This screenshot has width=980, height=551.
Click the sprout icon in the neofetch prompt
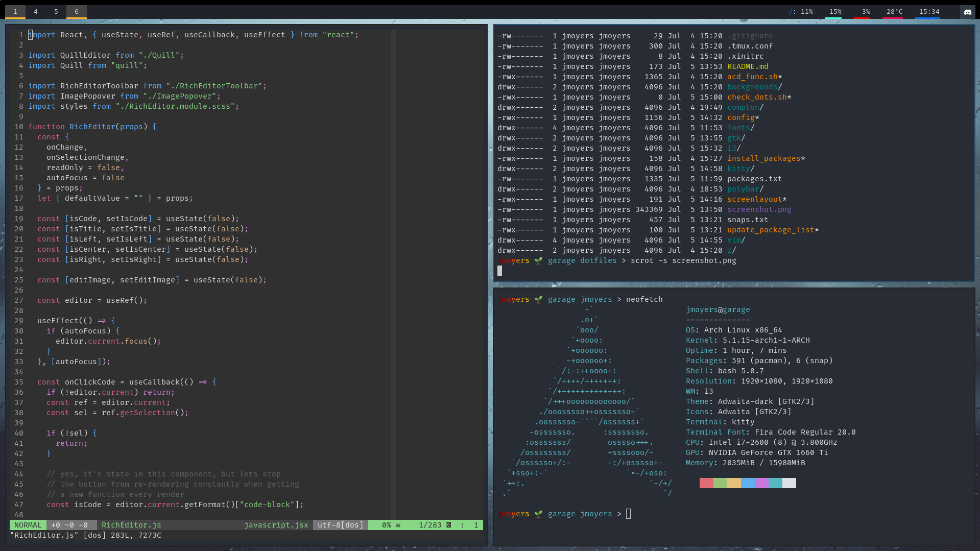538,300
